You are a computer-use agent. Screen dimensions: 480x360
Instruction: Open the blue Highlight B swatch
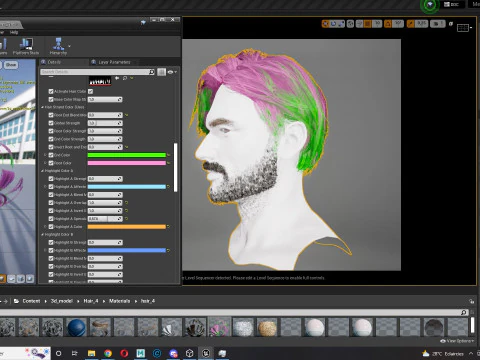[x=127, y=250]
